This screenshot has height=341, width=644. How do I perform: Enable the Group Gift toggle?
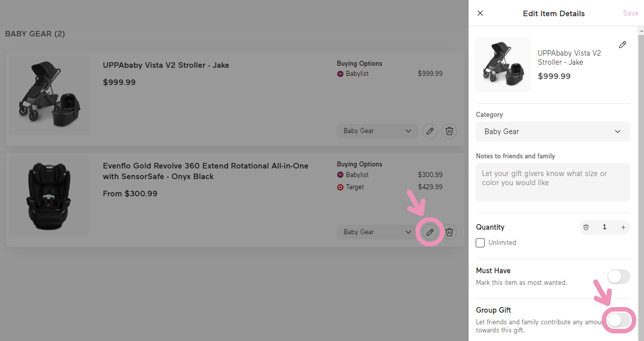619,320
